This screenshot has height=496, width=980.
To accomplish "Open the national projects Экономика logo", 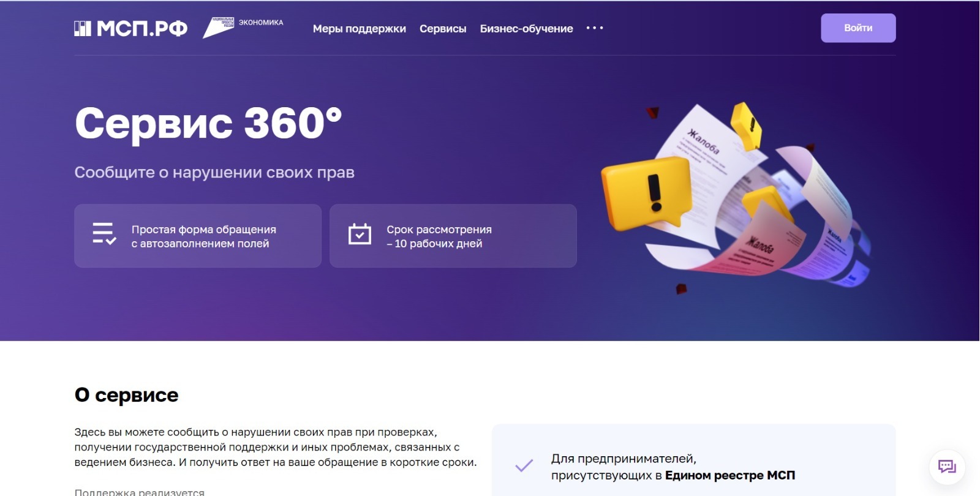I will (x=243, y=28).
